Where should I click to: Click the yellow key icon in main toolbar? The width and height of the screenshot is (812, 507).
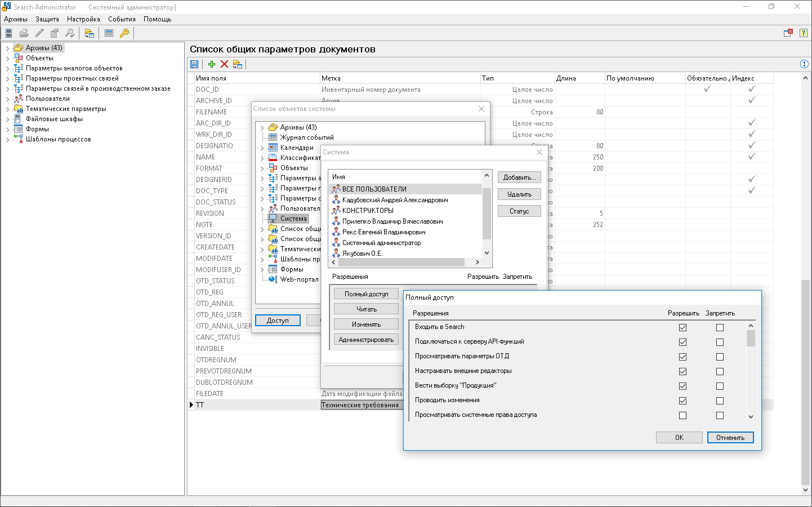pos(124,33)
